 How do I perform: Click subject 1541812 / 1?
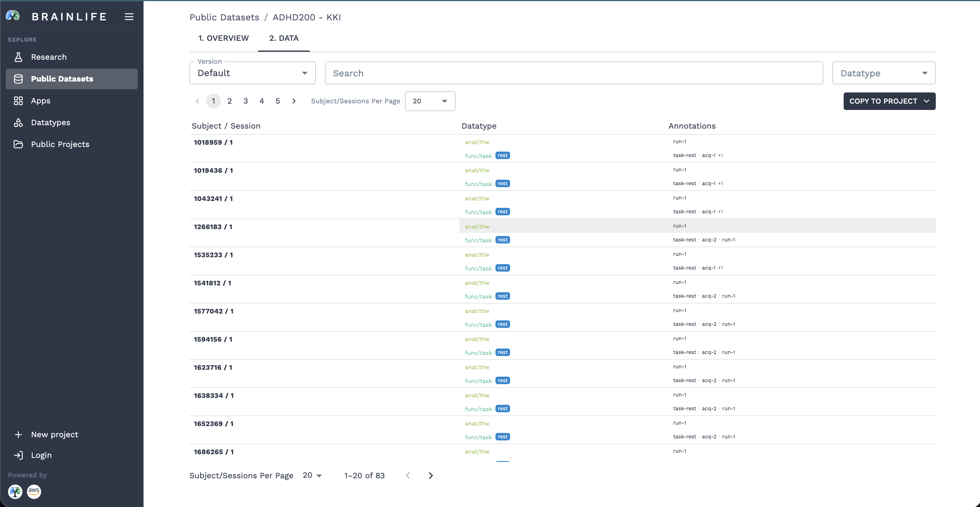(212, 283)
